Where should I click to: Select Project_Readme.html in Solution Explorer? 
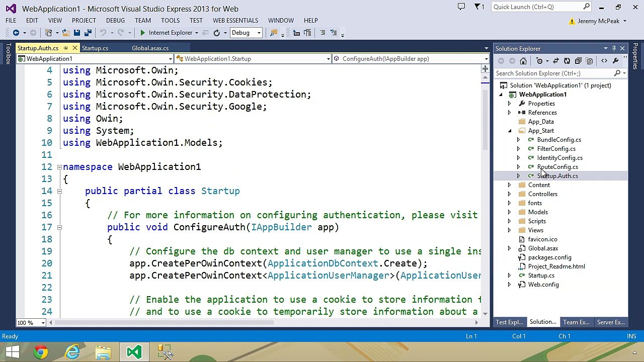pos(556,266)
